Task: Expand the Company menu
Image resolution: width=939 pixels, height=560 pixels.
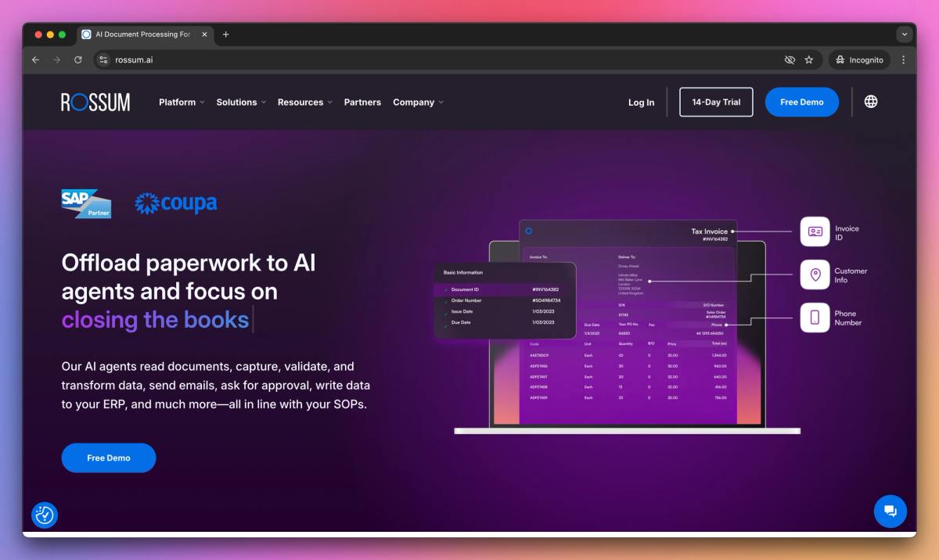Action: click(418, 102)
